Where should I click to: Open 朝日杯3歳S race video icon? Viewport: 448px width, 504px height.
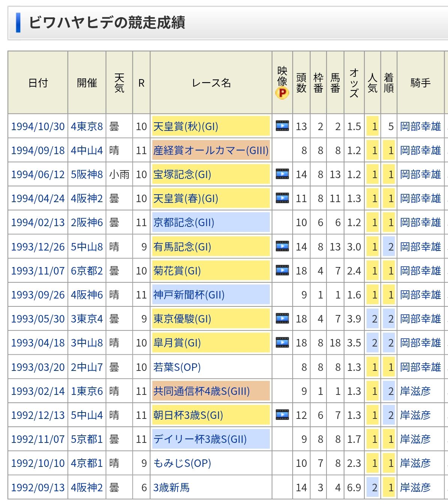(x=282, y=415)
